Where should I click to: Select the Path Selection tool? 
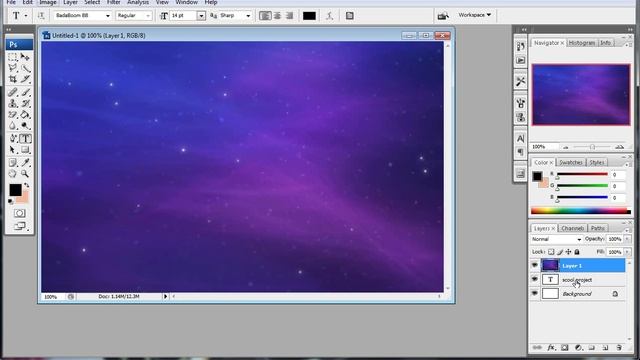point(13,150)
